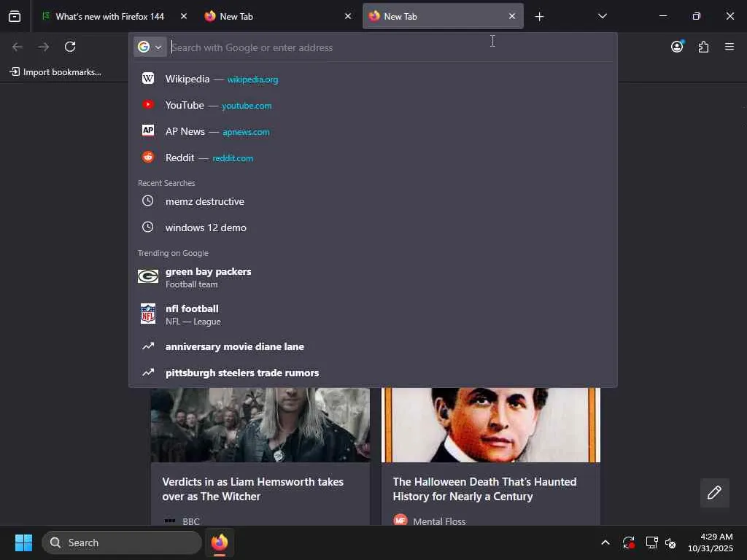The width and height of the screenshot is (747, 560).
Task: Click the Wikipedia W favicon
Action: 148,78
